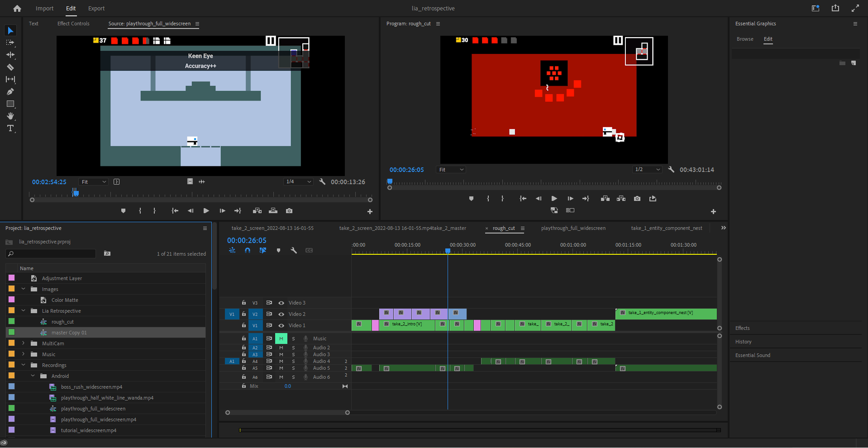
Task: Collapse the Images bin
Action: pyautogui.click(x=24, y=289)
